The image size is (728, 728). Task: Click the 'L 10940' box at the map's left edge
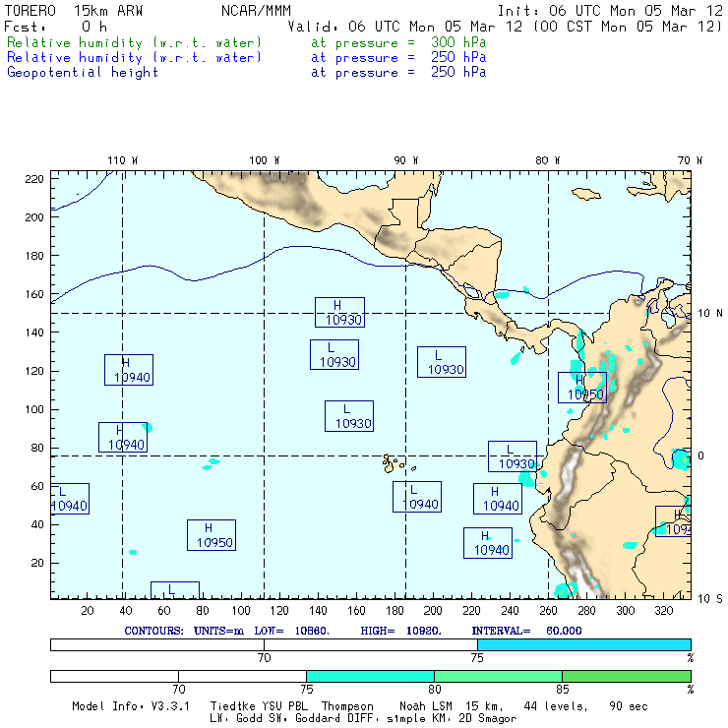[x=70, y=499]
